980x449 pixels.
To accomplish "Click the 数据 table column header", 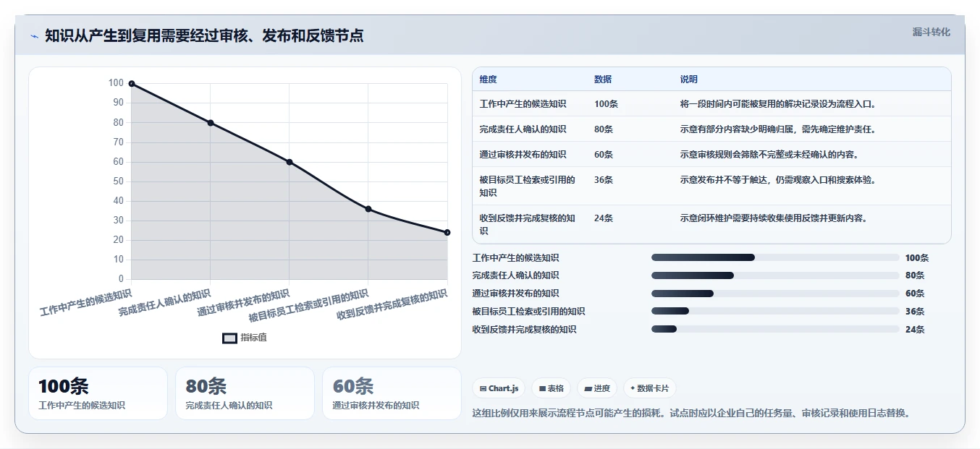I will pyautogui.click(x=603, y=80).
